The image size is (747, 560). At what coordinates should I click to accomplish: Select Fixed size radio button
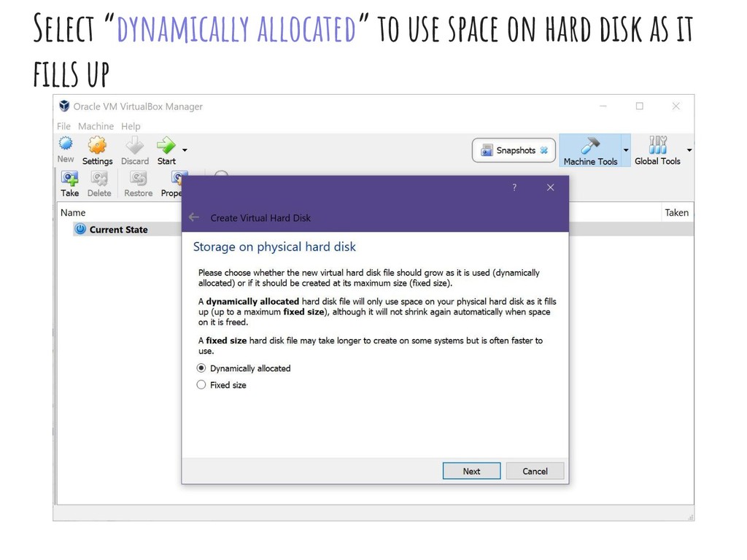(x=201, y=385)
